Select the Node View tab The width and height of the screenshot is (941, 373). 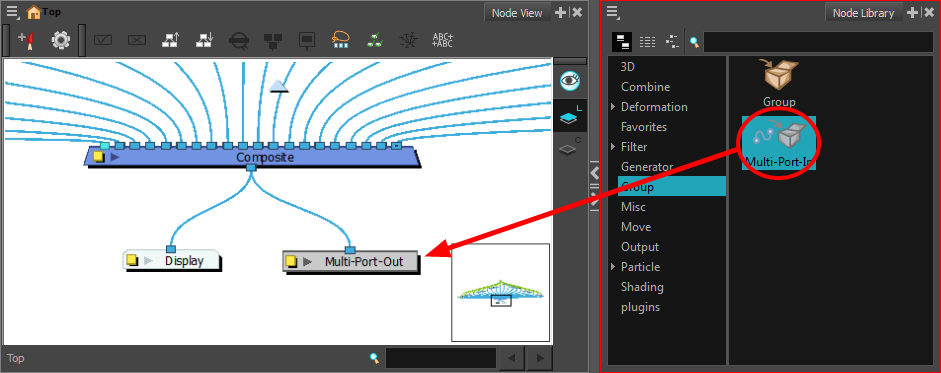[x=517, y=13]
